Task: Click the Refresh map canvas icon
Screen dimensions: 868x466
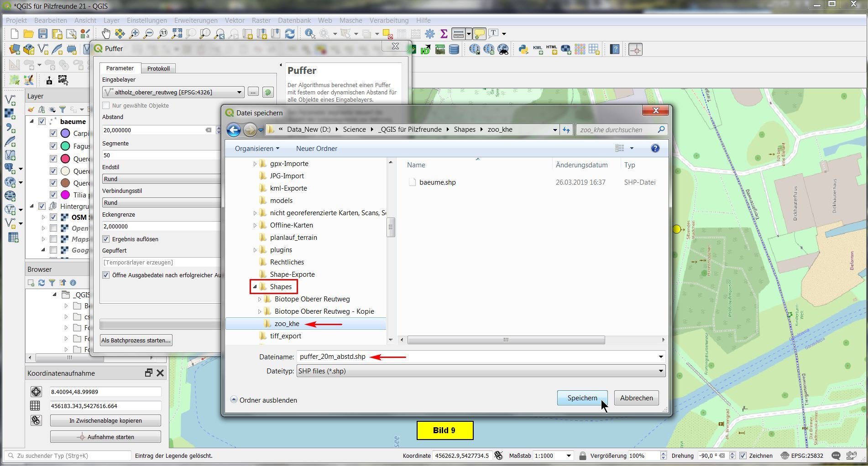Action: (x=290, y=34)
